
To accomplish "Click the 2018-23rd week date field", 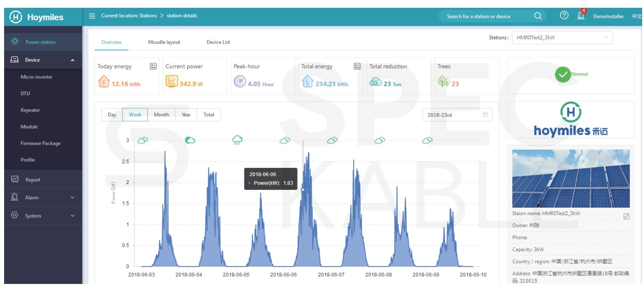I will point(457,115).
